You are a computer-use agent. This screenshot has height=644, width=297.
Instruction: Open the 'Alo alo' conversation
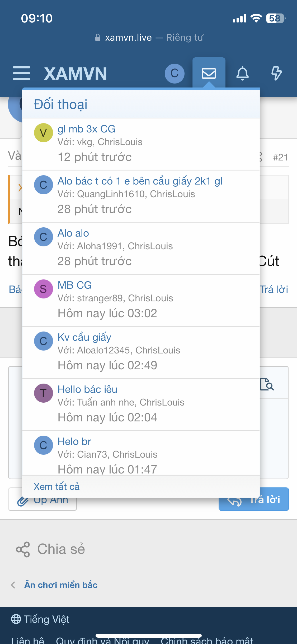73,233
